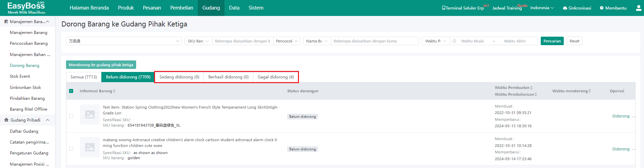Click the Manajemen Barang section icon
The image size is (644, 168).
click(x=6, y=21)
